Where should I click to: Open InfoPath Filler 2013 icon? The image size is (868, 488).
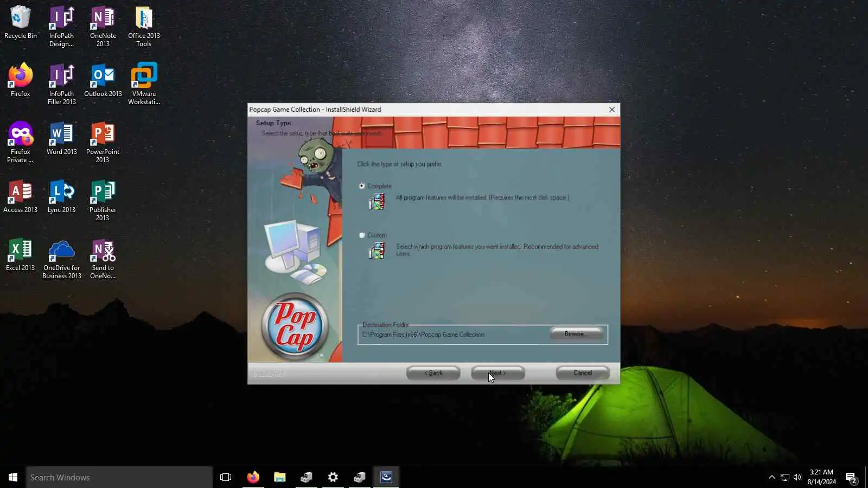61,84
